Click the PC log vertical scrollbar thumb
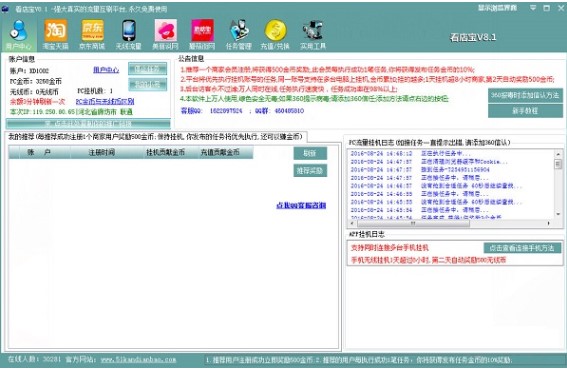 pos(558,165)
